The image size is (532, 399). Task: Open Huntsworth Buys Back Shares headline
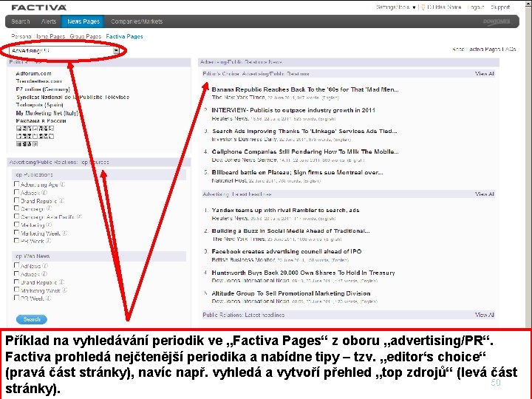tap(304, 273)
